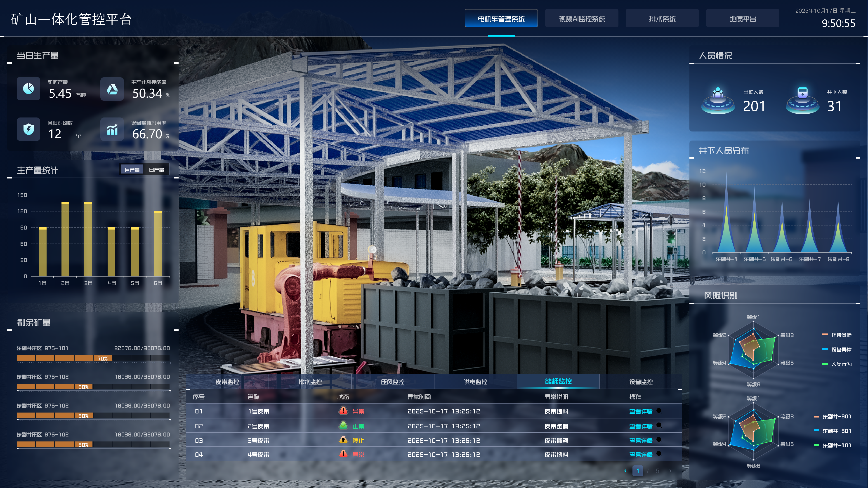Go to previous page of table
Image resolution: width=868 pixels, height=488 pixels.
click(625, 471)
